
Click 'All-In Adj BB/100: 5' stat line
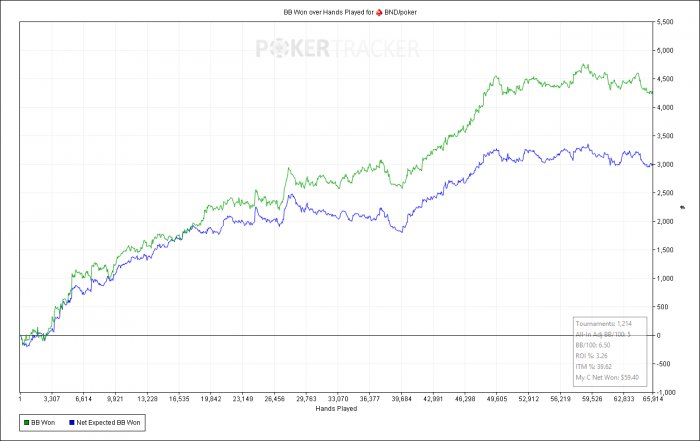coord(603,334)
